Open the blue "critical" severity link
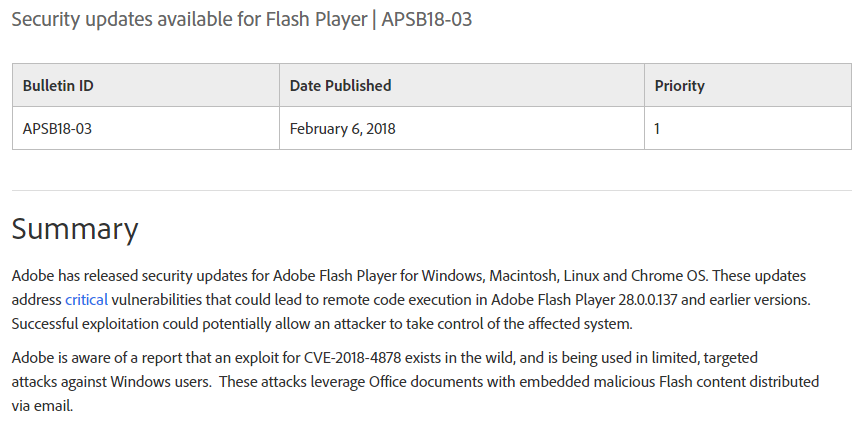The height and width of the screenshot is (426, 862). 86,300
